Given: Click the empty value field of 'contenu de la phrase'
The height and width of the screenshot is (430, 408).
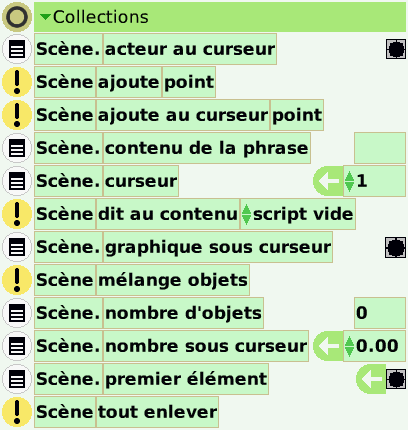Looking at the screenshot, I should click(x=380, y=148).
